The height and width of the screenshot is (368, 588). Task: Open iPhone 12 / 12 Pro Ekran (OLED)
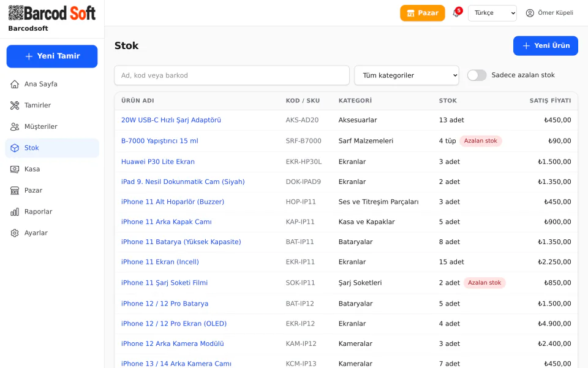174,324
